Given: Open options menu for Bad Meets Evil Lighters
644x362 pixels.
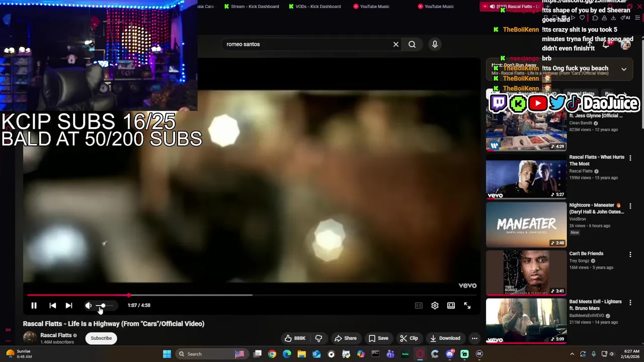Looking at the screenshot, I should click(630, 303).
